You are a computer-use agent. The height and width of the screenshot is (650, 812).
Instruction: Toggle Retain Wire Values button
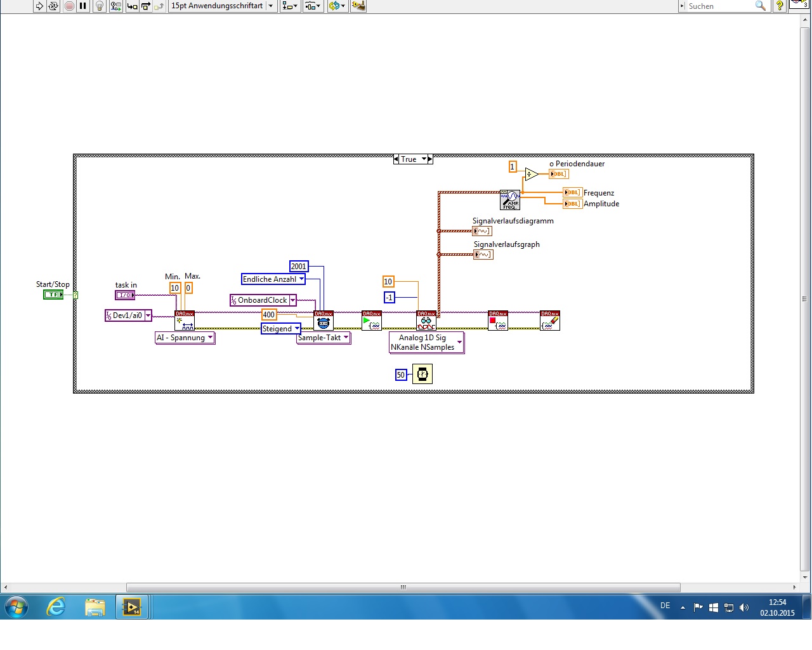pos(115,6)
